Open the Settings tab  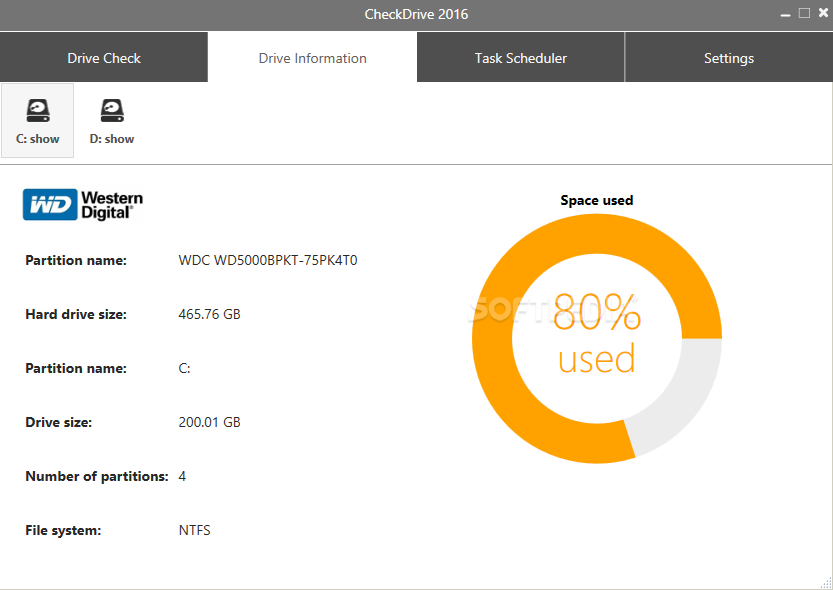729,58
